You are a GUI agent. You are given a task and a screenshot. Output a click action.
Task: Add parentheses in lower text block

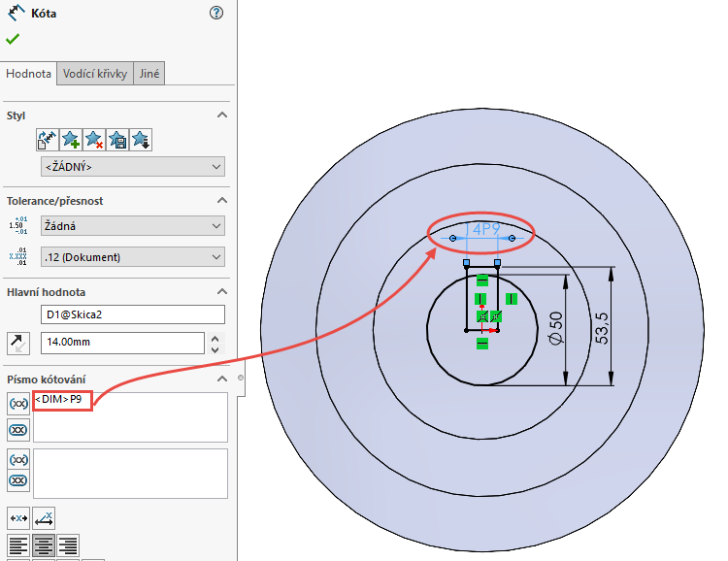pyautogui.click(x=18, y=460)
